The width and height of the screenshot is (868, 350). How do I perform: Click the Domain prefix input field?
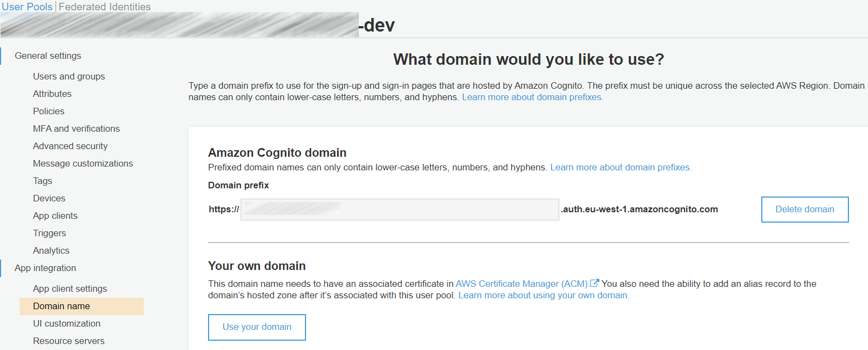point(400,210)
